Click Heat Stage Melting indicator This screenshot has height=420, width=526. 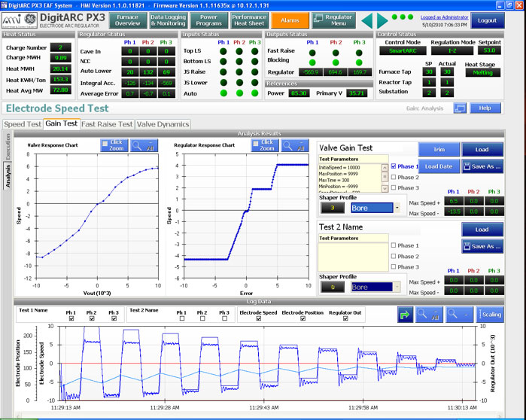[x=482, y=73]
